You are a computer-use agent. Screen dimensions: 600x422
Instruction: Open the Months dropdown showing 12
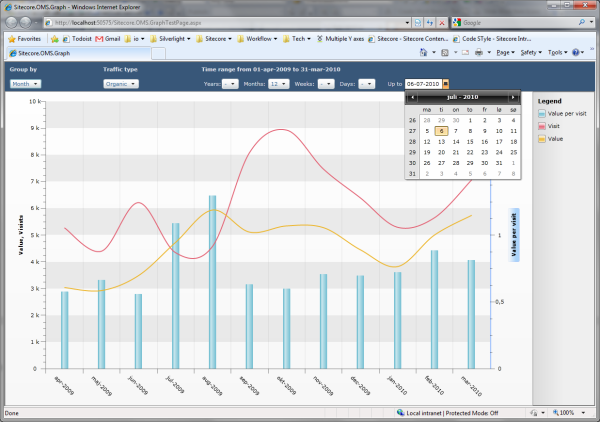279,84
